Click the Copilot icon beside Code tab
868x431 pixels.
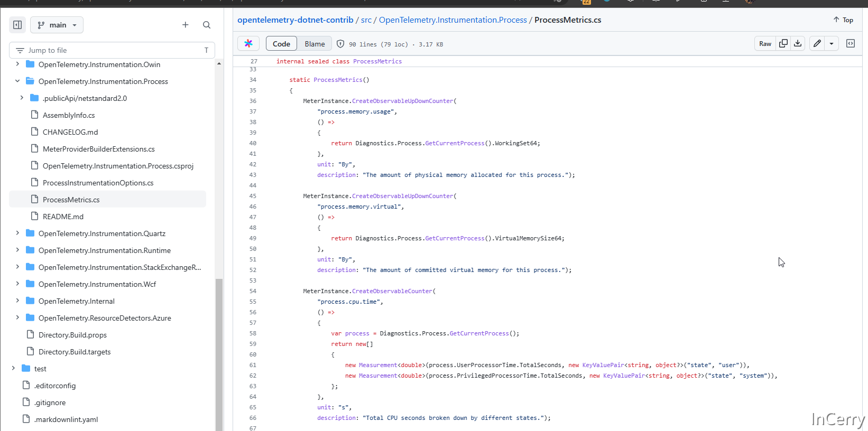coord(248,44)
